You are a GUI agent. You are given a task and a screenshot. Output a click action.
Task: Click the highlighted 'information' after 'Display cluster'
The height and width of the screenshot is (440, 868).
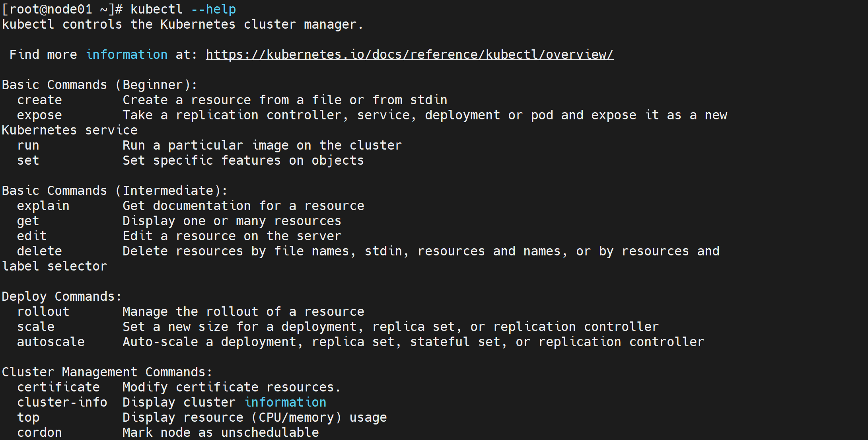click(285, 402)
